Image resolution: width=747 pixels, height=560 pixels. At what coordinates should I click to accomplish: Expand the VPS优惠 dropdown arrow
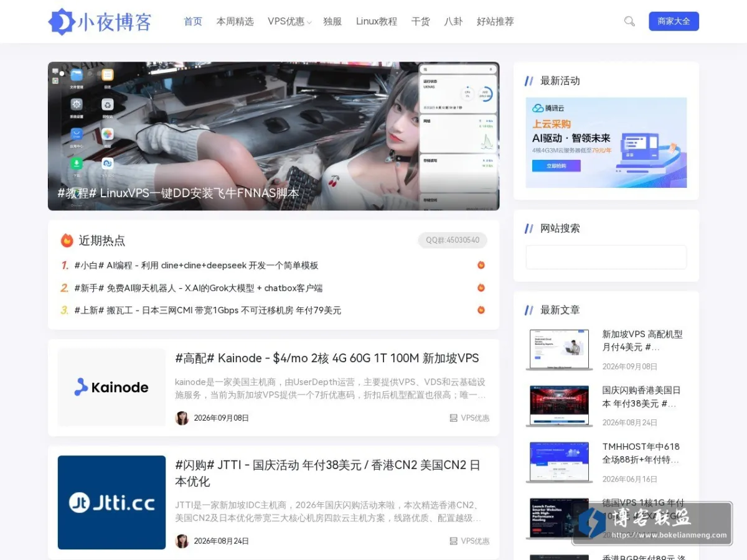coord(309,23)
